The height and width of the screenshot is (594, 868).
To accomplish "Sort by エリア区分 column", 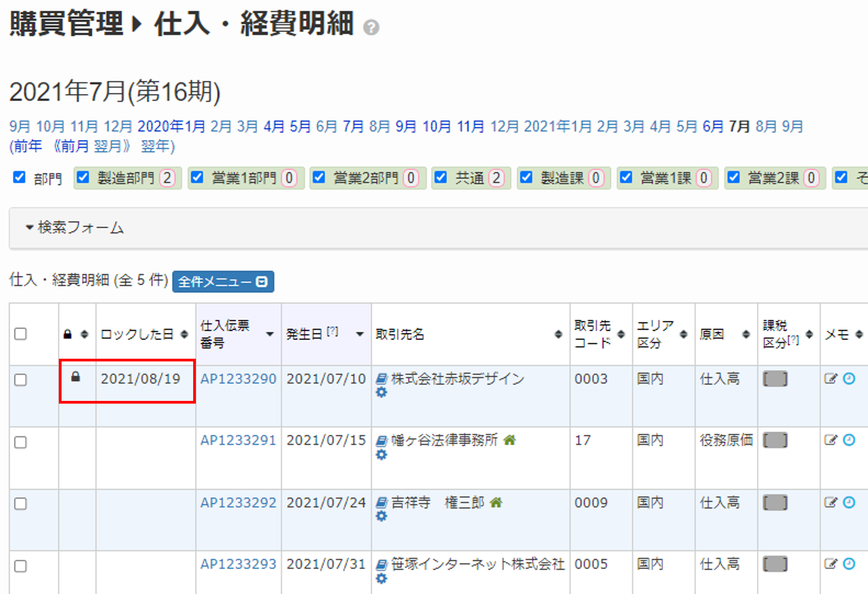I will pyautogui.click(x=684, y=334).
